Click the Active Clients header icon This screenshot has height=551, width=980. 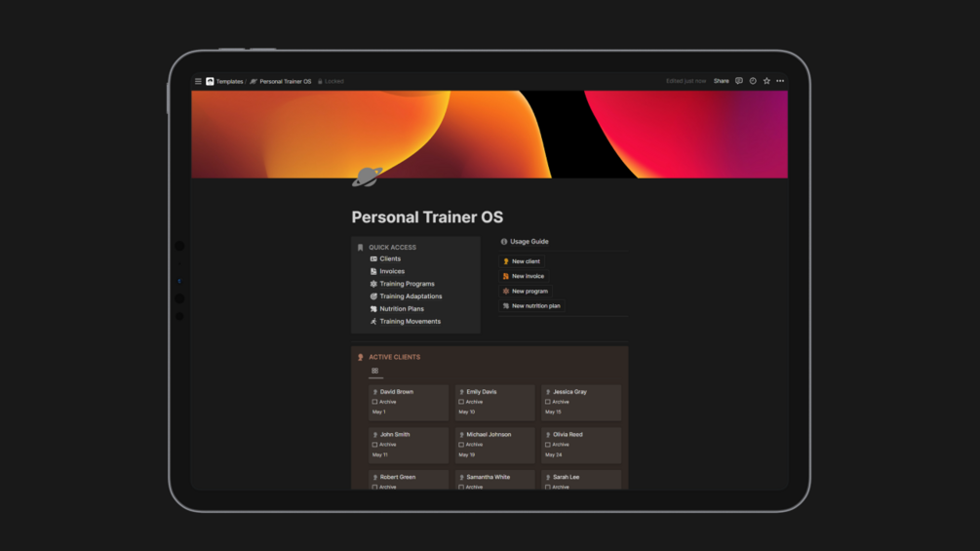point(360,357)
